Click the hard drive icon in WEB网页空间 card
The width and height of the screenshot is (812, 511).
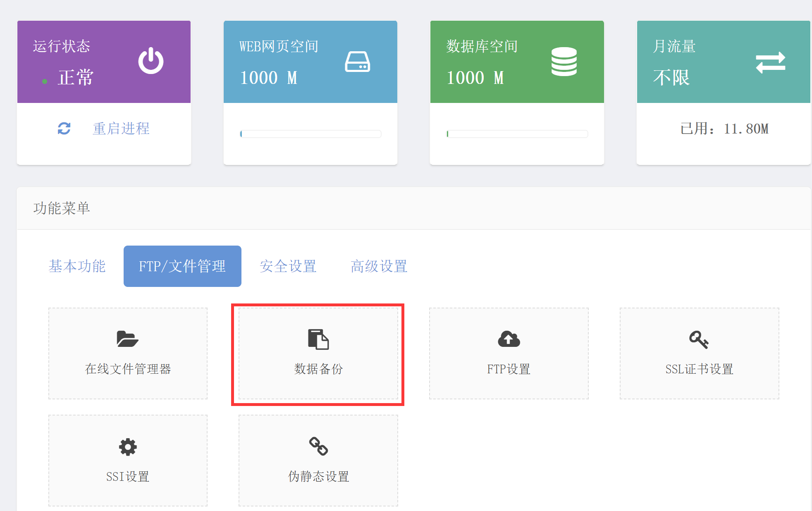click(x=358, y=62)
